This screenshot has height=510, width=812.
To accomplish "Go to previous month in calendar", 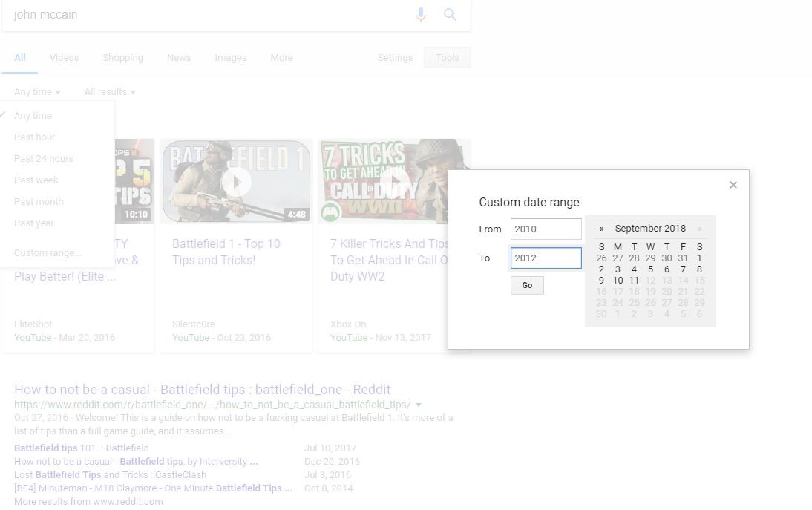I will point(601,229).
